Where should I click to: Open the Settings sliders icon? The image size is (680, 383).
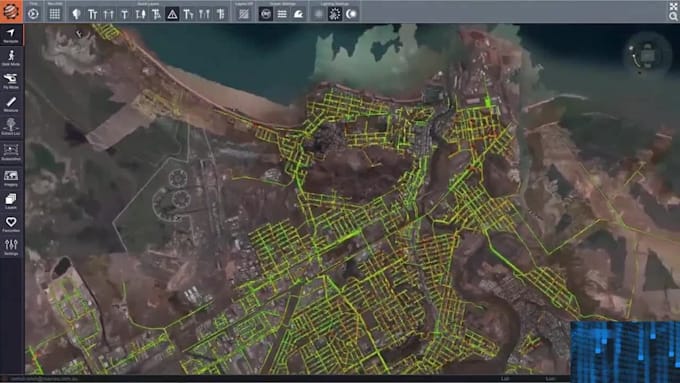tap(11, 247)
